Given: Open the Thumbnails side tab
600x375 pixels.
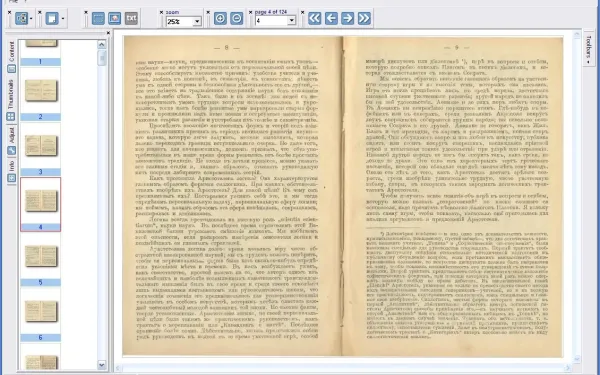Looking at the screenshot, I should 11,99.
